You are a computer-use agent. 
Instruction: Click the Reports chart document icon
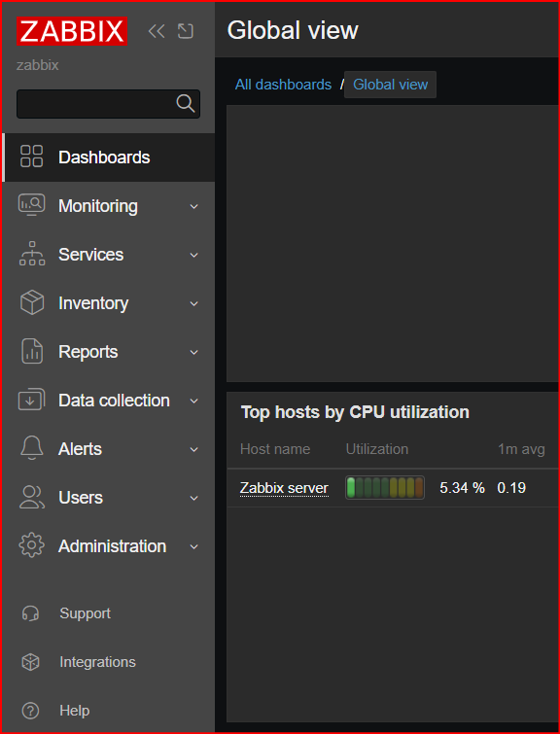32,351
